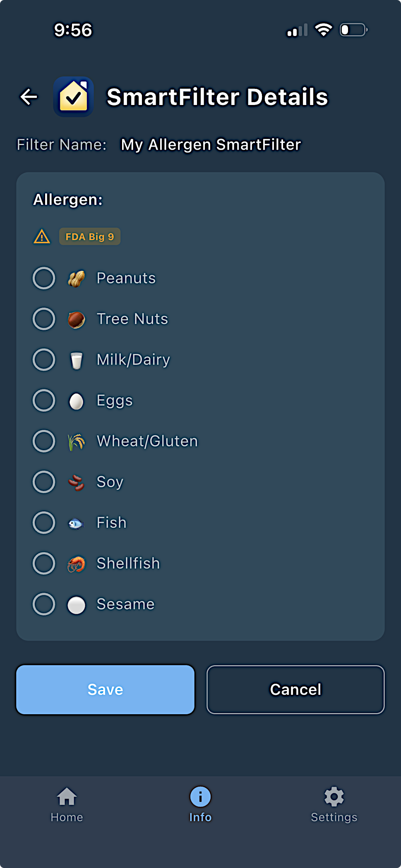
Task: Tap the back arrow icon
Action: (29, 97)
